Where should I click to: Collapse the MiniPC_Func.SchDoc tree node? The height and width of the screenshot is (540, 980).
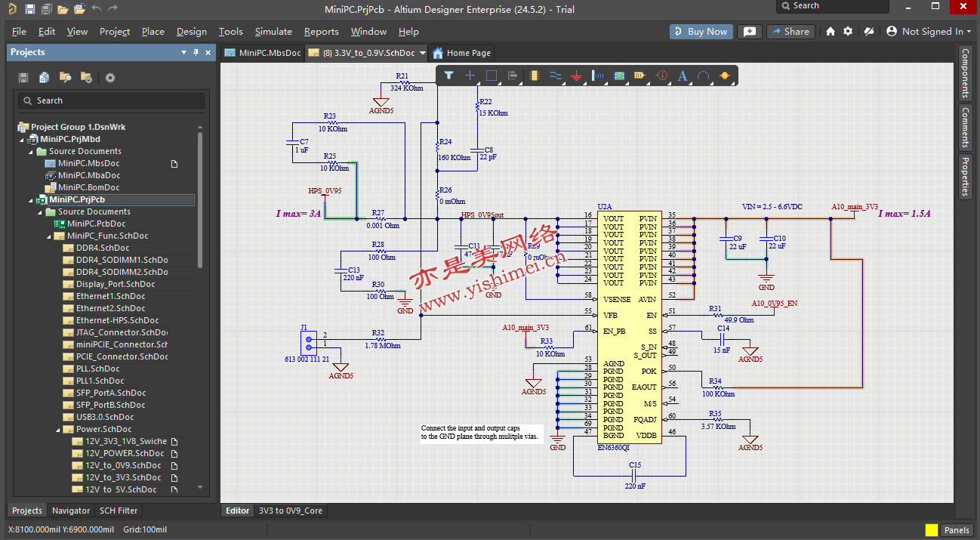[x=49, y=236]
